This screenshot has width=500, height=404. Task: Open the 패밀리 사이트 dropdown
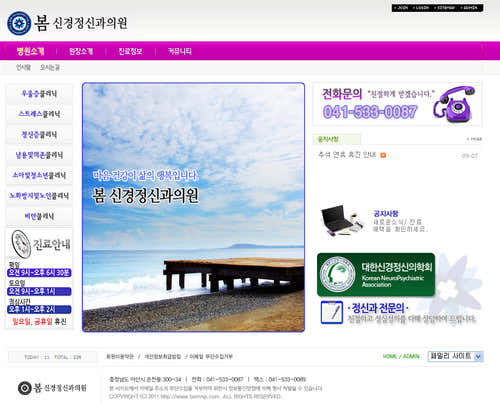click(455, 356)
